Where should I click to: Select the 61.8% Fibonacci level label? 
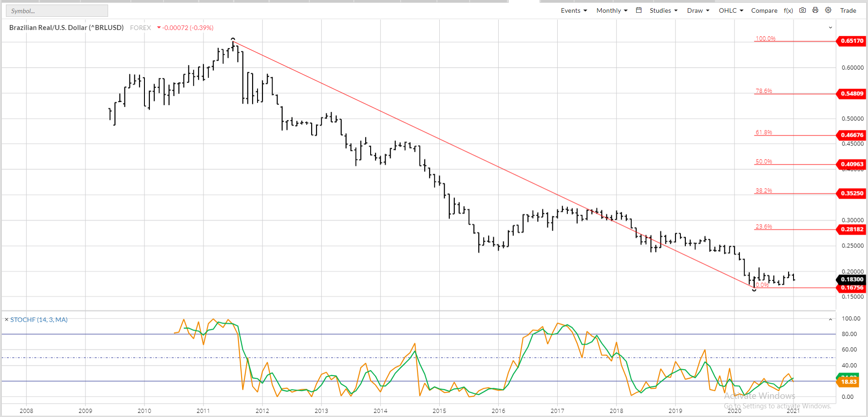click(764, 132)
